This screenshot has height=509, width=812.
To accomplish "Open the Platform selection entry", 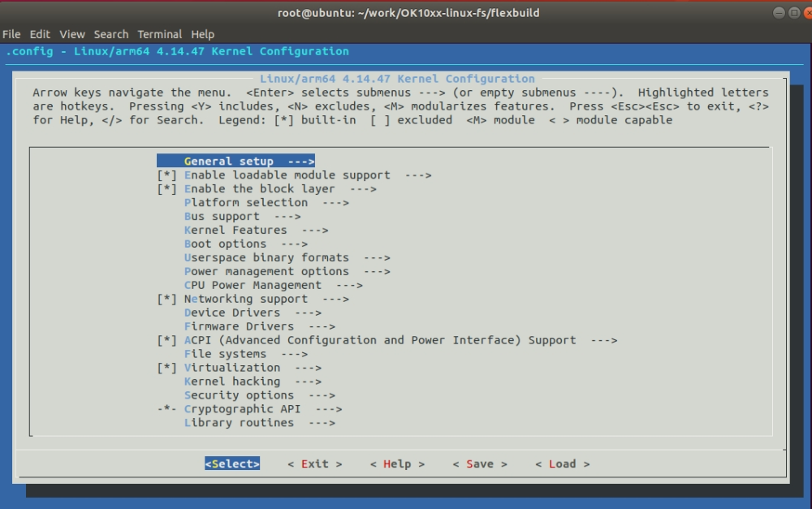I will pos(266,203).
